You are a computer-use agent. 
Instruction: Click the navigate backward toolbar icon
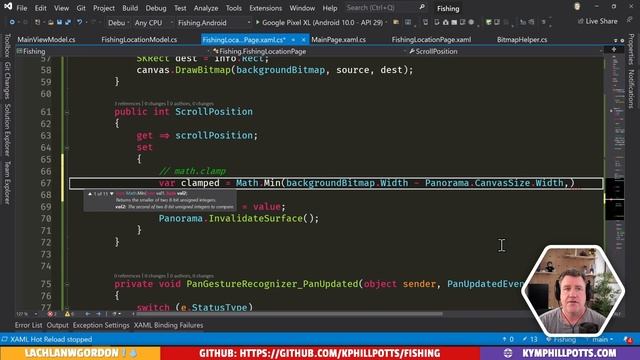click(x=12, y=22)
